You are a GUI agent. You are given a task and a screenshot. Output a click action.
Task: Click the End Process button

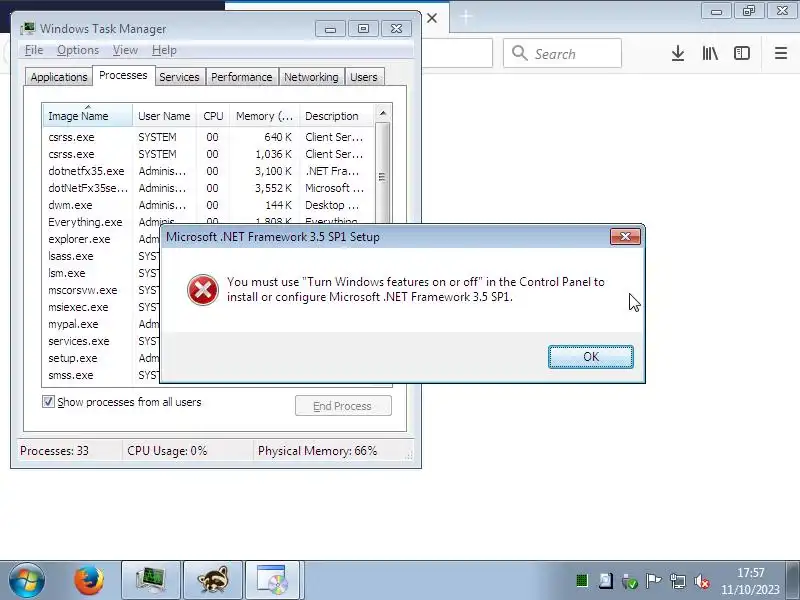coord(343,406)
